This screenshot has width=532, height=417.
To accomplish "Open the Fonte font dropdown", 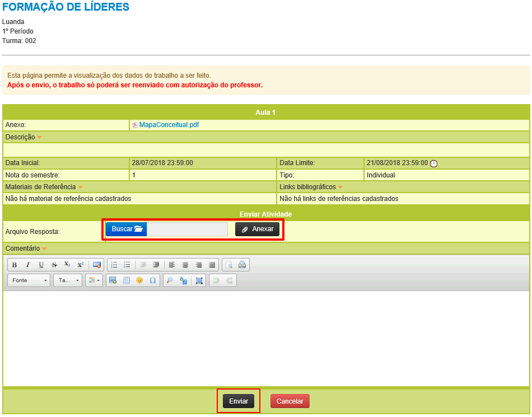I will pyautogui.click(x=29, y=280).
